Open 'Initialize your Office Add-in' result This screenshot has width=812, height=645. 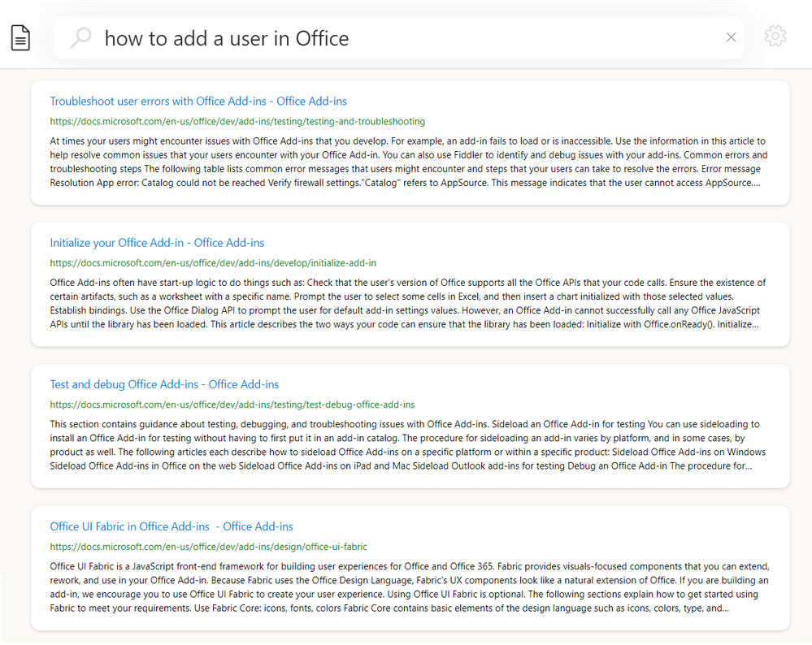tap(157, 243)
